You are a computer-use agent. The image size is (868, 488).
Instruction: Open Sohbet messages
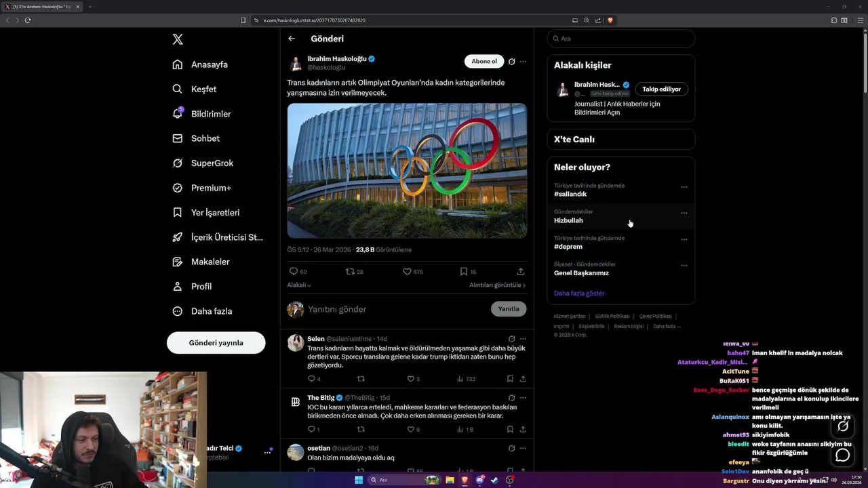click(196, 138)
